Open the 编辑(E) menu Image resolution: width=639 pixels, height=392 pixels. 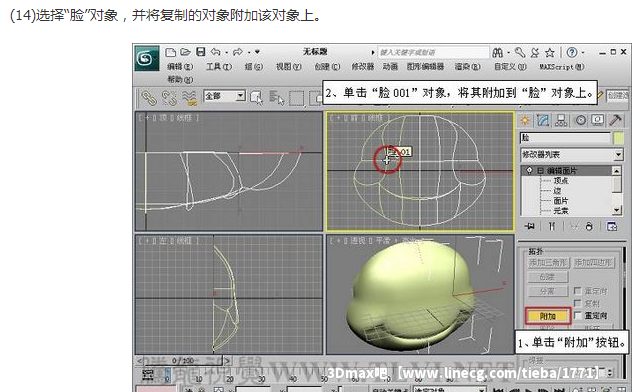[180, 66]
